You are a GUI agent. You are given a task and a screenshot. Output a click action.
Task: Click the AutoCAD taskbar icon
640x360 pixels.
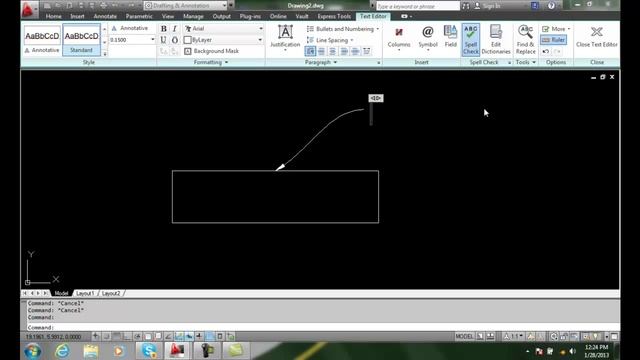pyautogui.click(x=177, y=351)
